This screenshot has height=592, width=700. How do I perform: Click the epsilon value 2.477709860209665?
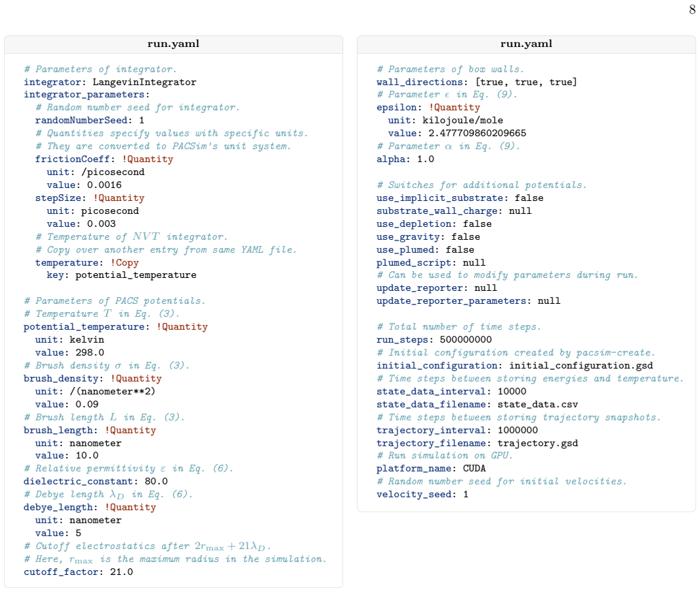coord(477,134)
